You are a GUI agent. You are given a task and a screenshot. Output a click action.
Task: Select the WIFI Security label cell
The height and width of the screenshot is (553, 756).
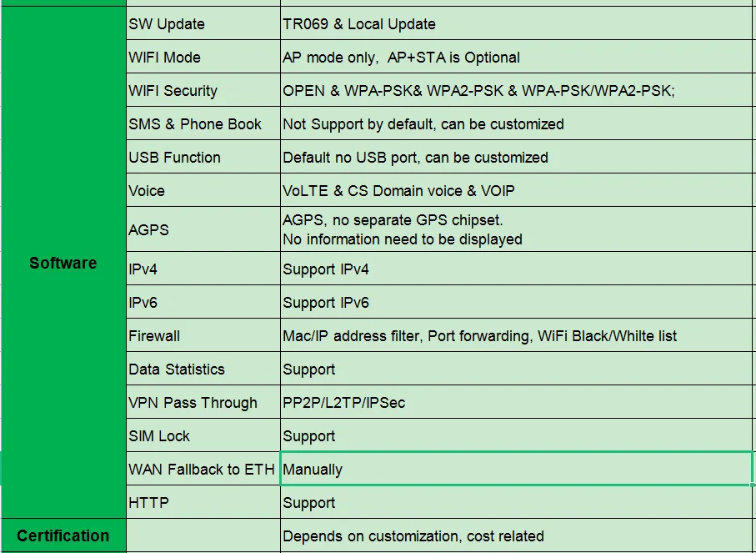pos(203,91)
